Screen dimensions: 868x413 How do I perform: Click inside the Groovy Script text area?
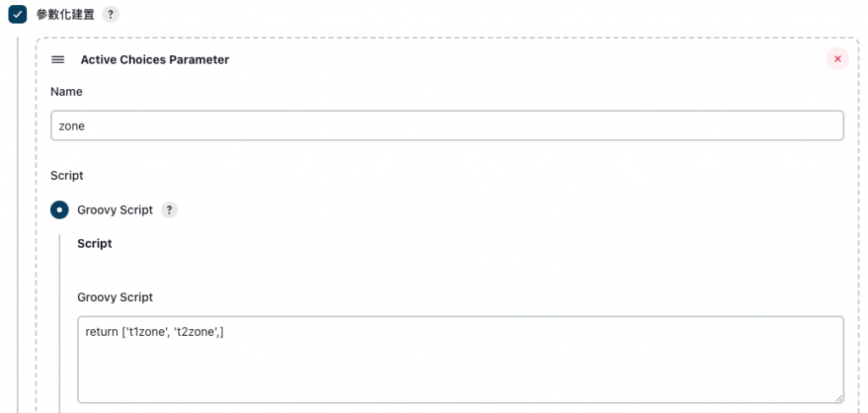coord(460,360)
